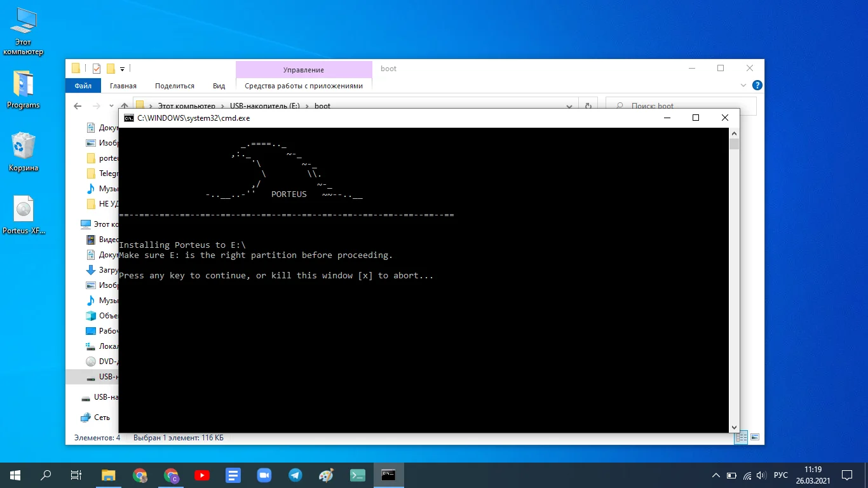
Task: Click Этот компьютер in the address bar
Action: coord(186,106)
